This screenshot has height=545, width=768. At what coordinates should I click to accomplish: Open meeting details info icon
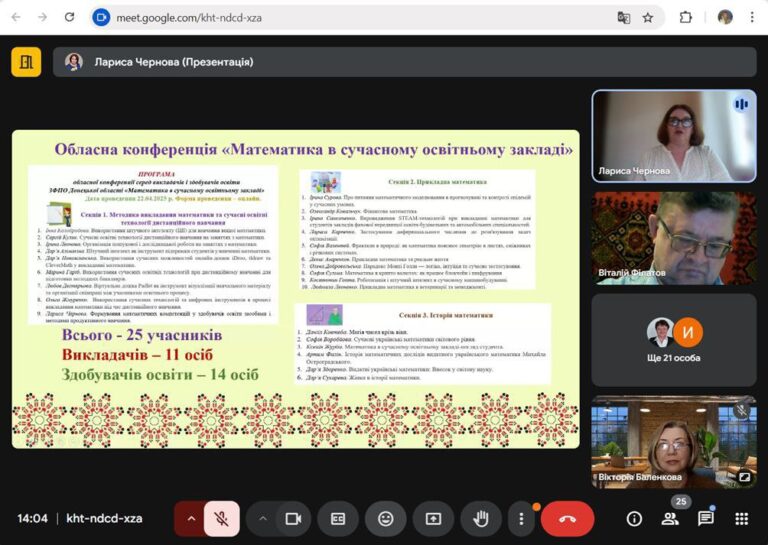click(634, 519)
